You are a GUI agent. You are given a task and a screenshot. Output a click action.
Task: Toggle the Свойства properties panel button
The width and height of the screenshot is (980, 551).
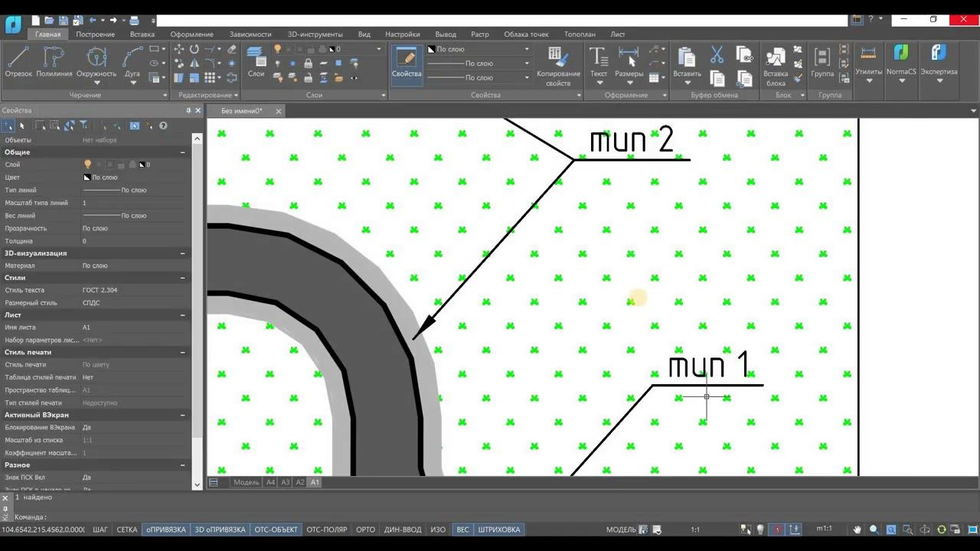tap(407, 64)
